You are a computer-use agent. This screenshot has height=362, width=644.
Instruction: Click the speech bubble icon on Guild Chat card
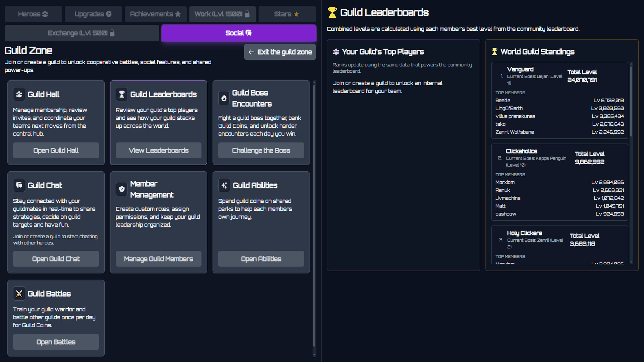click(x=19, y=185)
